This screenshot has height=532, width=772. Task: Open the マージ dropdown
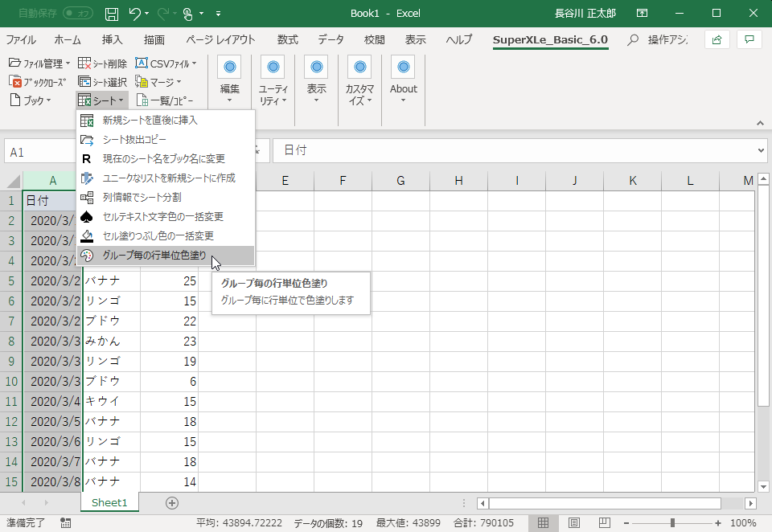point(158,82)
